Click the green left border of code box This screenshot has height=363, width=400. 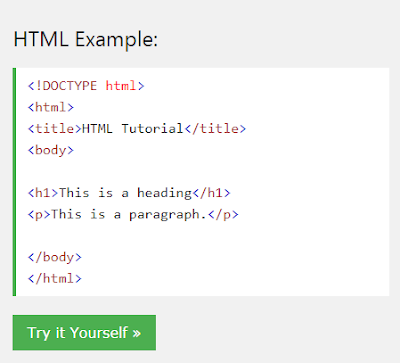pos(14,182)
